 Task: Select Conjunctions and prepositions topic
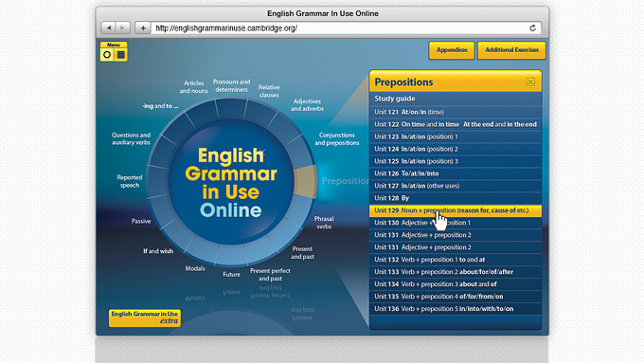[x=337, y=139]
